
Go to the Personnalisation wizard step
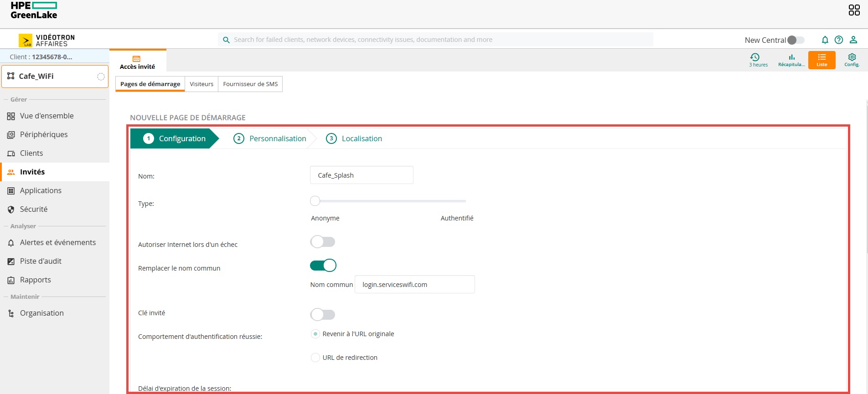(x=270, y=138)
